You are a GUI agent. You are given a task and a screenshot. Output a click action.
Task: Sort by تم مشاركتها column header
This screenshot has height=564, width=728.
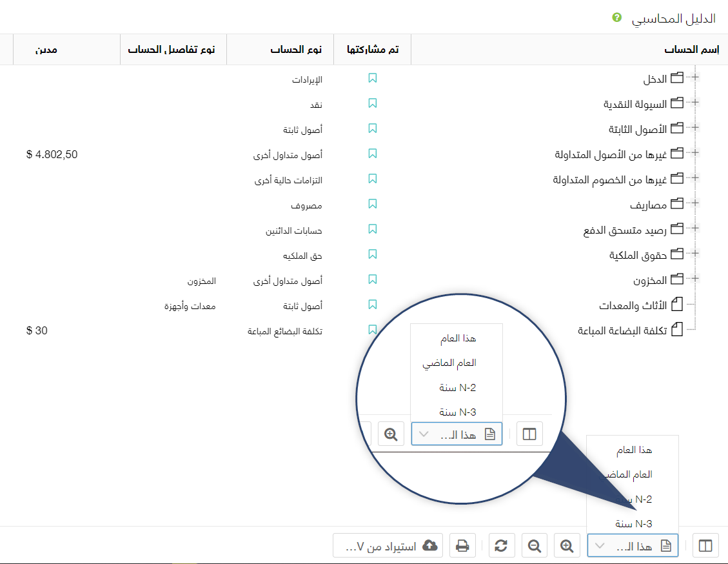373,49
